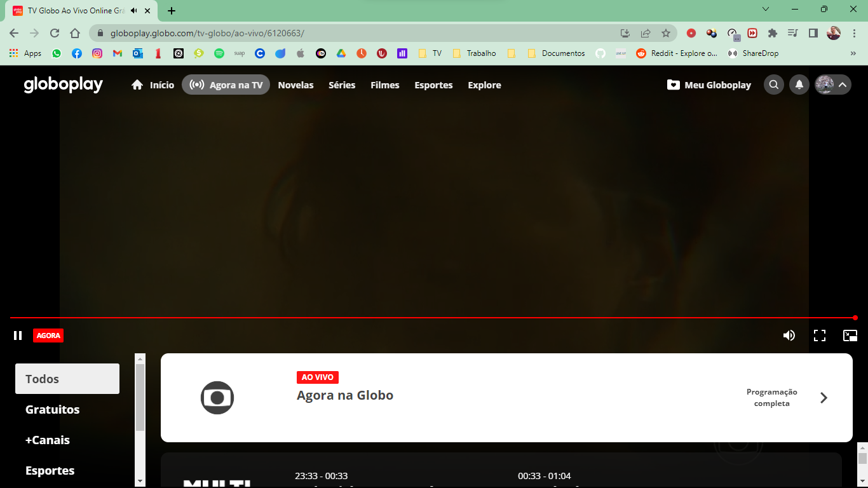The height and width of the screenshot is (488, 868).
Task: Open the media control icon in Chrome
Action: pos(792,33)
